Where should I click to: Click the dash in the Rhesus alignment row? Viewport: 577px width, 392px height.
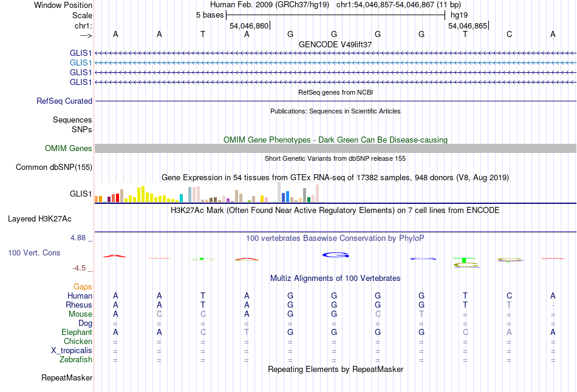pos(553,306)
